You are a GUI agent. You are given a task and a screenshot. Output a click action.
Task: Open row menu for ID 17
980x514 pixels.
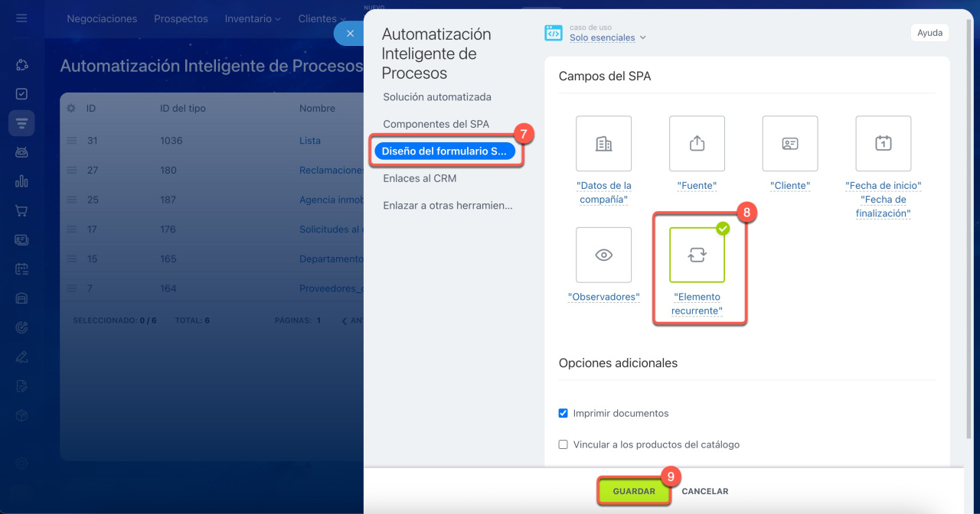pyautogui.click(x=72, y=229)
